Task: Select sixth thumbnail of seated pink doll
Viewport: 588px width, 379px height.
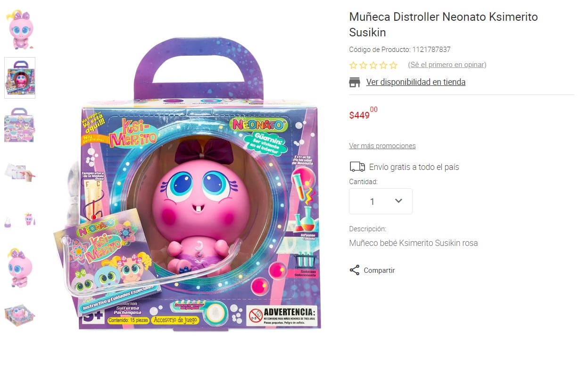Action: tap(20, 267)
